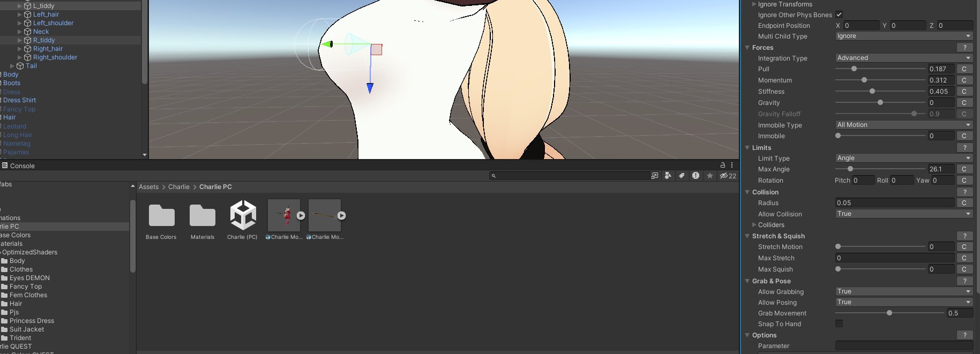
Task: Click the Max Angle curve C button
Action: point(964,169)
